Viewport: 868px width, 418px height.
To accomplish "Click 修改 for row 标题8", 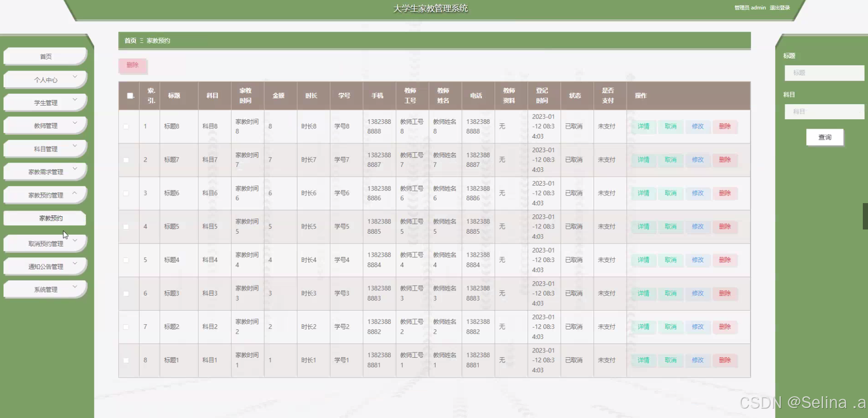I will tap(698, 126).
